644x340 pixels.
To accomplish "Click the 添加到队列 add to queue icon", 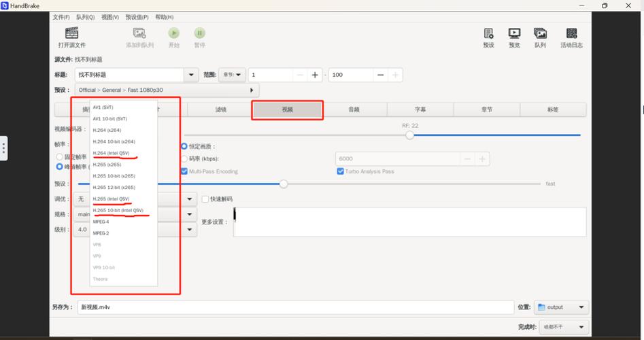I will pos(139,33).
